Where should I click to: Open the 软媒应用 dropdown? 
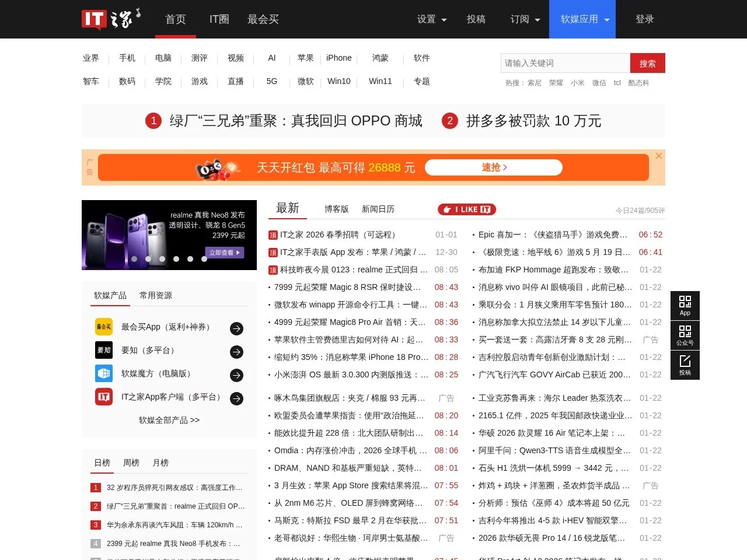click(x=584, y=19)
